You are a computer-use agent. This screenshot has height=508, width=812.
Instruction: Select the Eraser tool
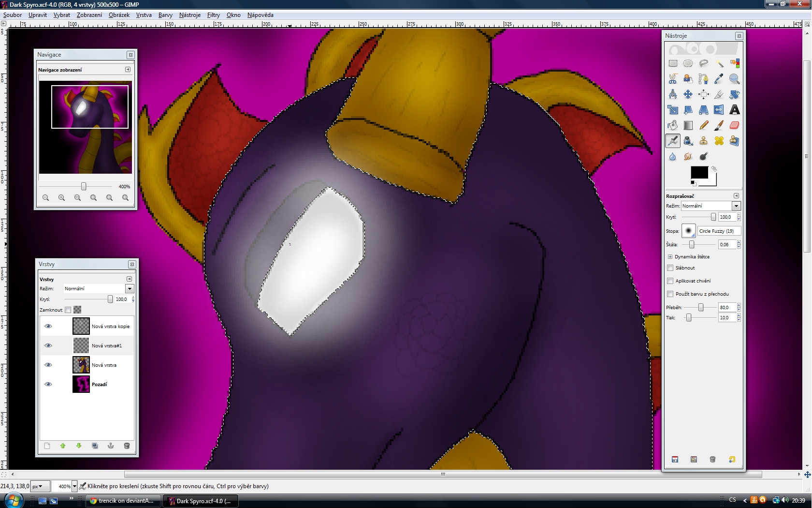point(735,125)
